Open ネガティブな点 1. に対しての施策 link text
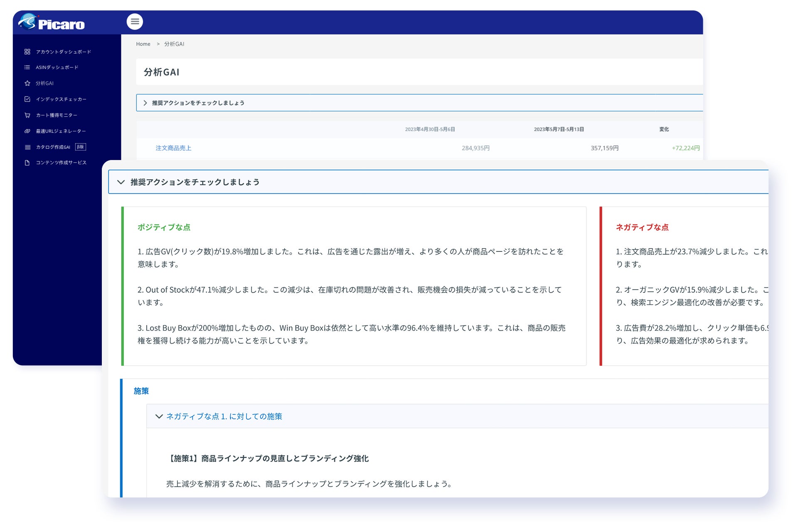Screen dimensions: 798x532 (224, 416)
